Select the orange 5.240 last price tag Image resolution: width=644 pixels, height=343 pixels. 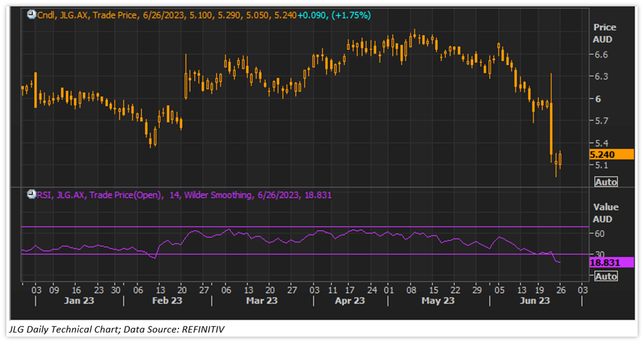click(x=610, y=154)
